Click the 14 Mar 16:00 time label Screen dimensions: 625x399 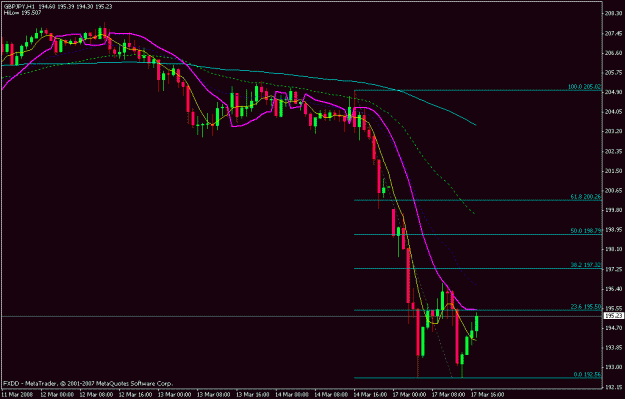tap(369, 395)
